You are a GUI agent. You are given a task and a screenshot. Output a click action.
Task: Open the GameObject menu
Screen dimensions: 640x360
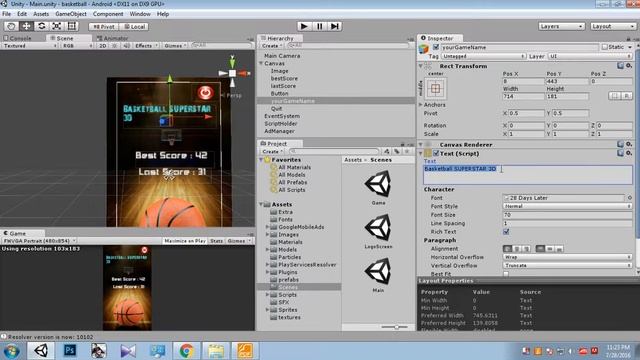[71, 14]
